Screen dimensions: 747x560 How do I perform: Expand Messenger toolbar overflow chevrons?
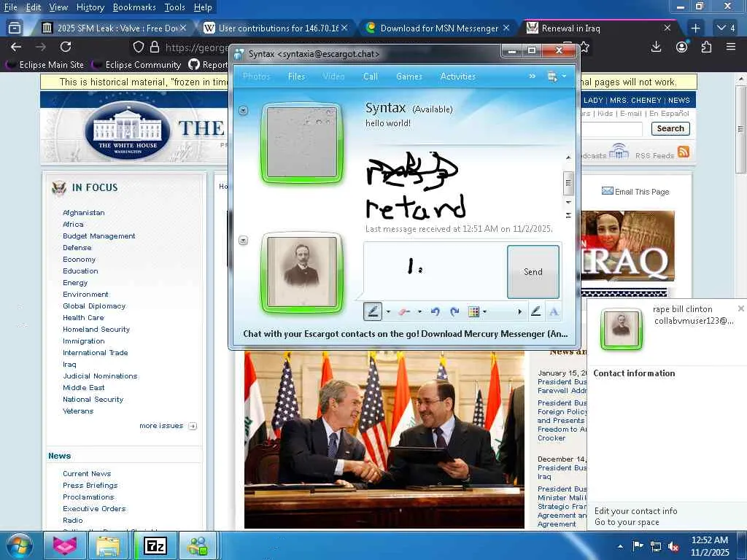click(x=532, y=76)
